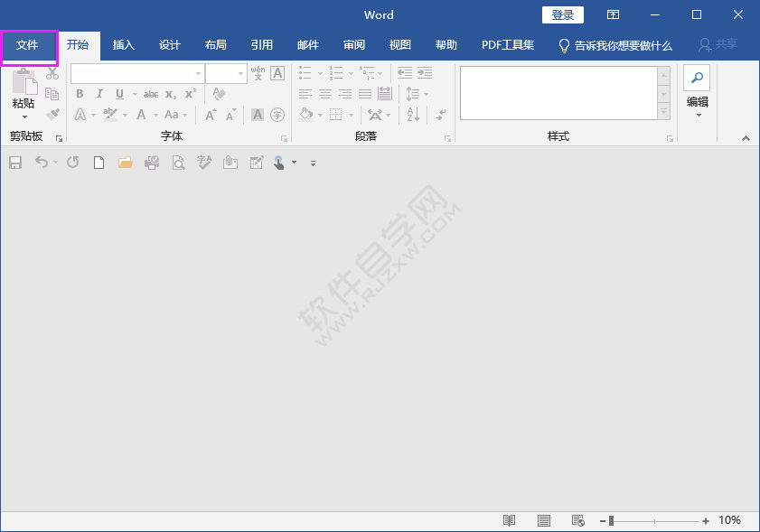Click the zoom out minus button
Image resolution: width=760 pixels, height=532 pixels.
(x=603, y=521)
